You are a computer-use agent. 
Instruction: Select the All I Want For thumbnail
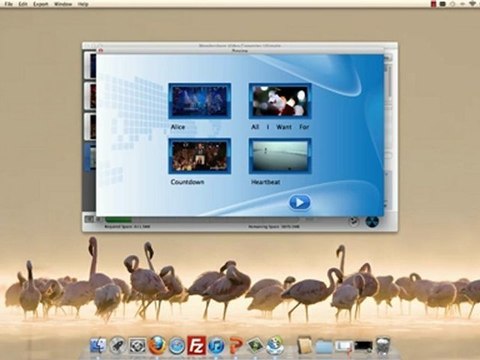(x=280, y=101)
